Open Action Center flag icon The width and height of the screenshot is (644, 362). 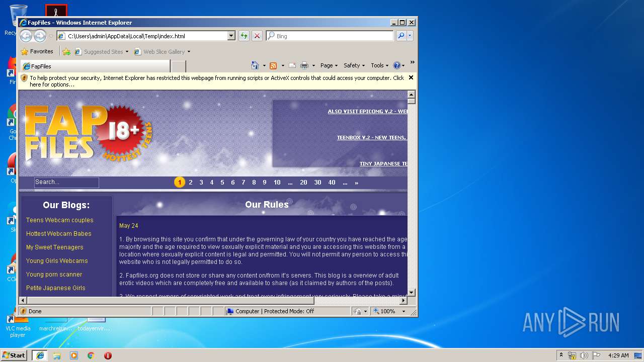point(596,355)
